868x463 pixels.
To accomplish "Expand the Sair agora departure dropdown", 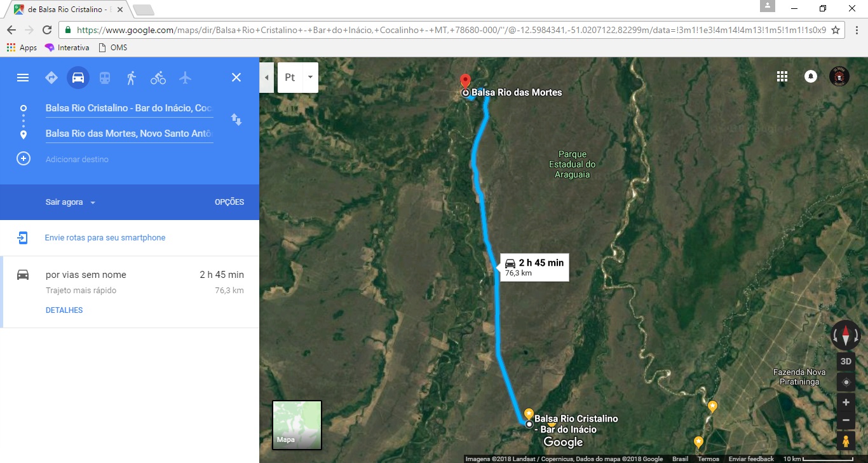I will [71, 202].
